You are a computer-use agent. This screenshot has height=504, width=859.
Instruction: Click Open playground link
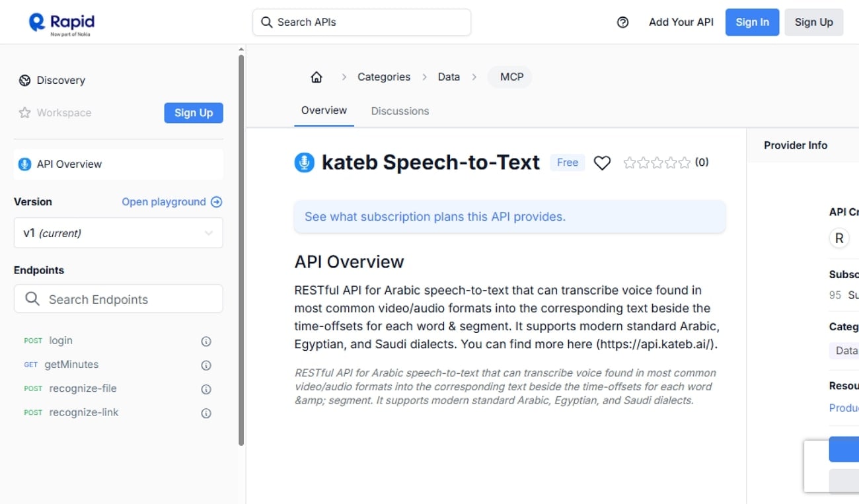click(165, 201)
